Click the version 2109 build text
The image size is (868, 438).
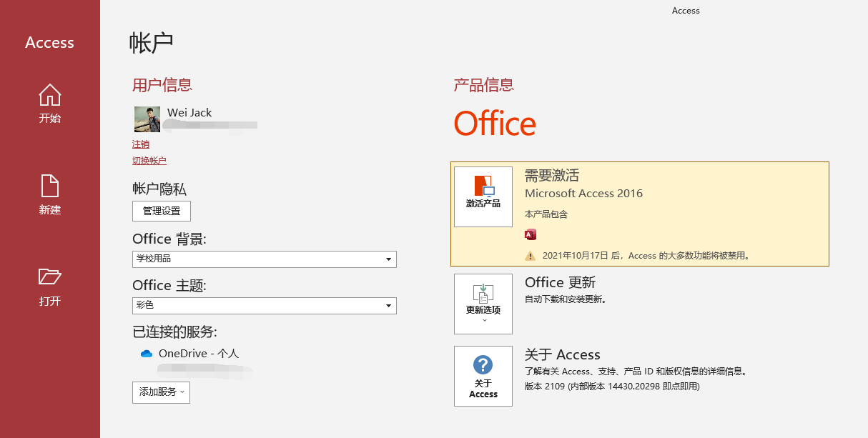[x=612, y=386]
